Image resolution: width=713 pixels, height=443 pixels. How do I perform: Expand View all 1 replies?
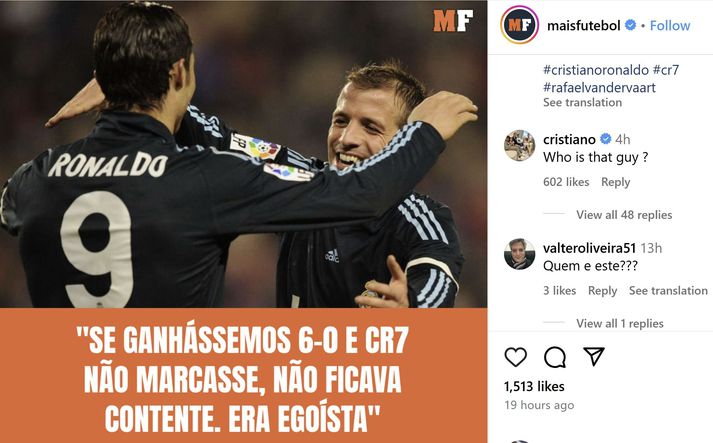point(620,323)
